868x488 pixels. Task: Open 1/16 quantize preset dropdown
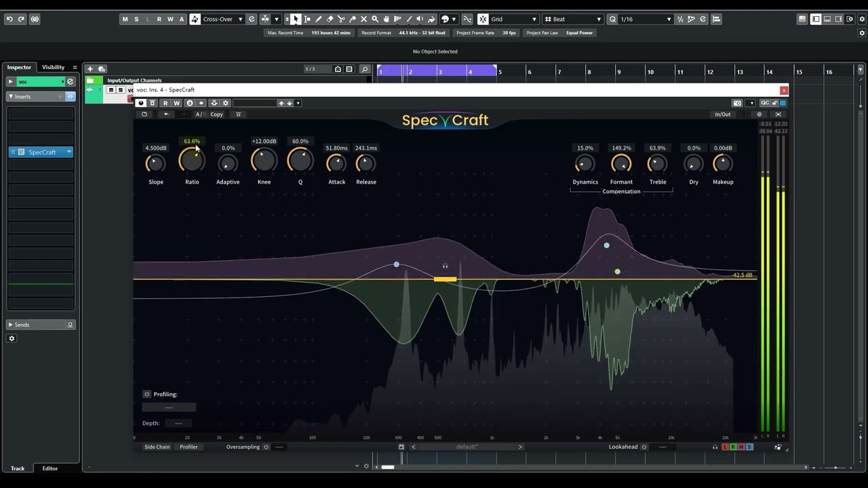[x=669, y=19]
